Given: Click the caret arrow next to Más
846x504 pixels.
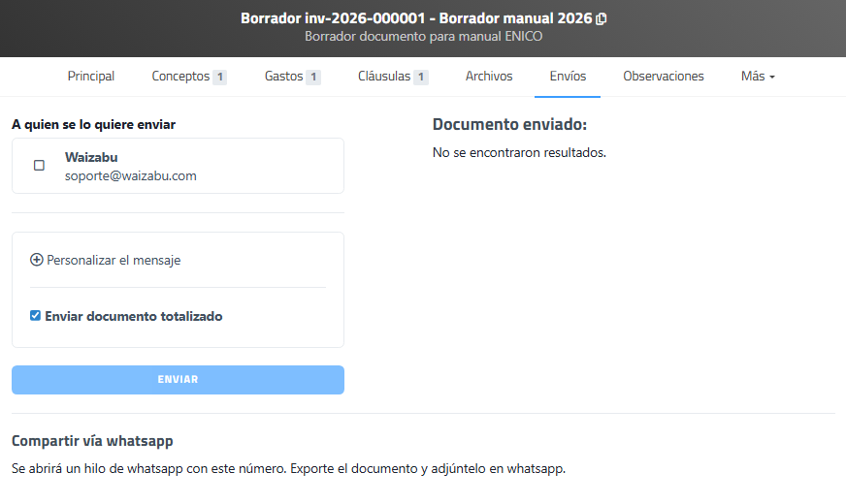Looking at the screenshot, I should 772,78.
